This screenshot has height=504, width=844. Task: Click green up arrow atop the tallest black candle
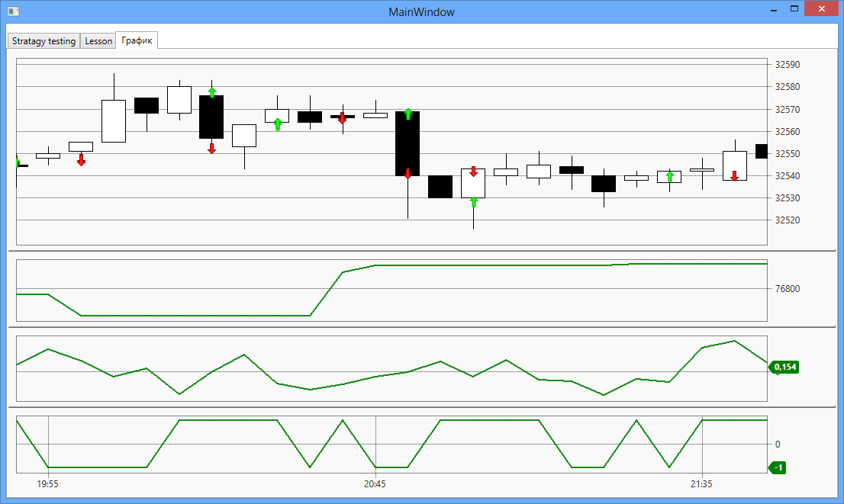pos(408,114)
